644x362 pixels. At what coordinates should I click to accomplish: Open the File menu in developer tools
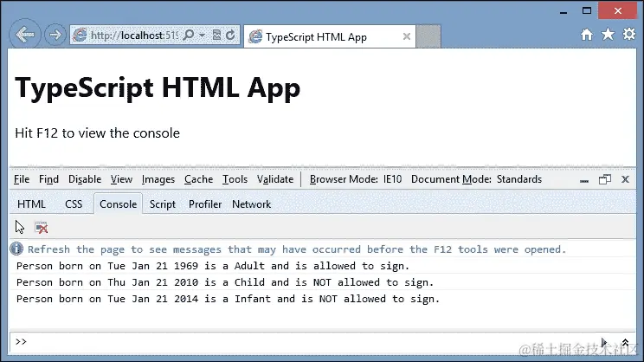tap(22, 179)
